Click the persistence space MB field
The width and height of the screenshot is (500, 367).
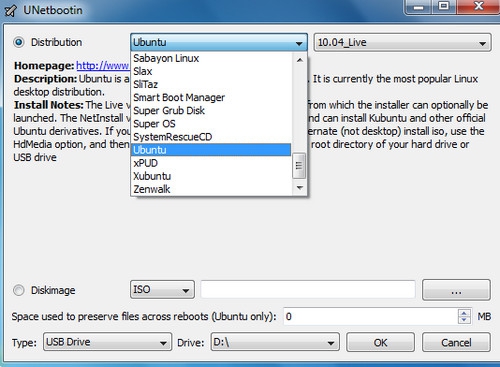click(371, 316)
